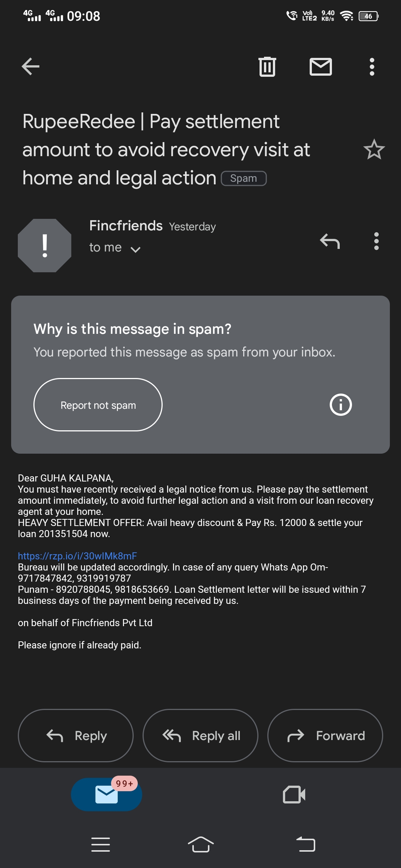Expand recipient details next to "to me"
This screenshot has width=401, height=868.
pyautogui.click(x=136, y=249)
